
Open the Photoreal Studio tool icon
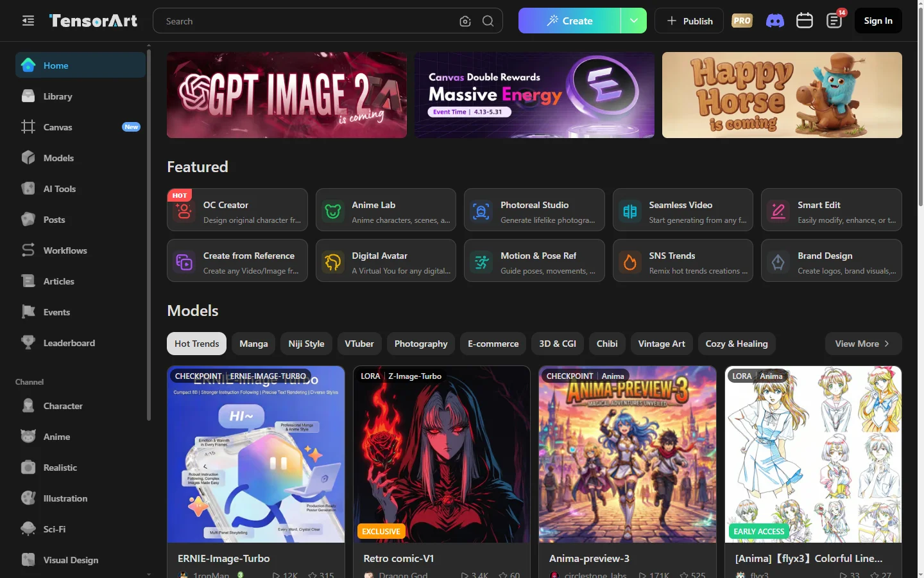(x=481, y=211)
